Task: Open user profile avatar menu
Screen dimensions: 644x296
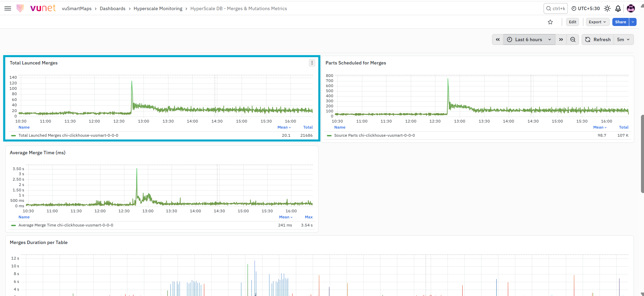Action: point(631,8)
